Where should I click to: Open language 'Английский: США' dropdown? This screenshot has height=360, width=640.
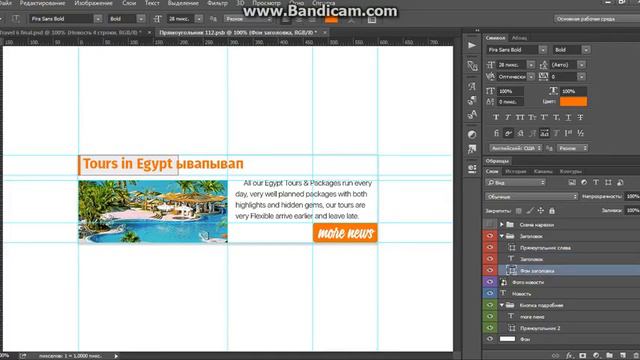(516, 148)
